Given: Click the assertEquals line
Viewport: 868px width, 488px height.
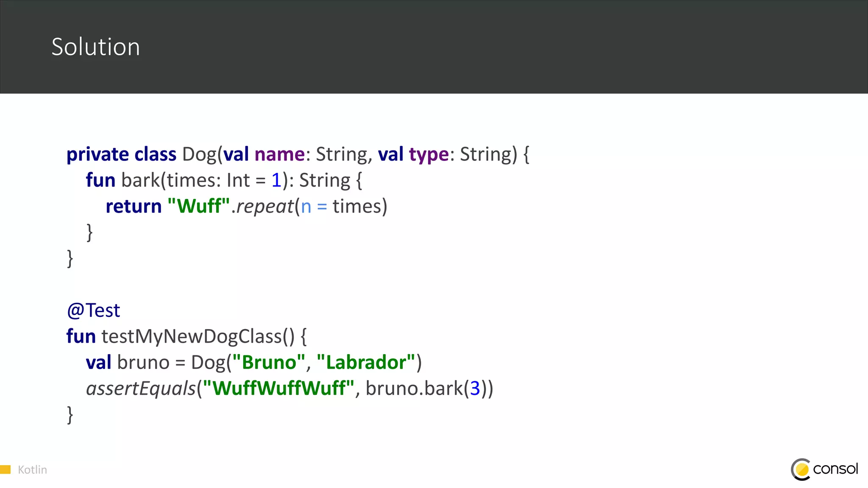Looking at the screenshot, I should coord(289,388).
